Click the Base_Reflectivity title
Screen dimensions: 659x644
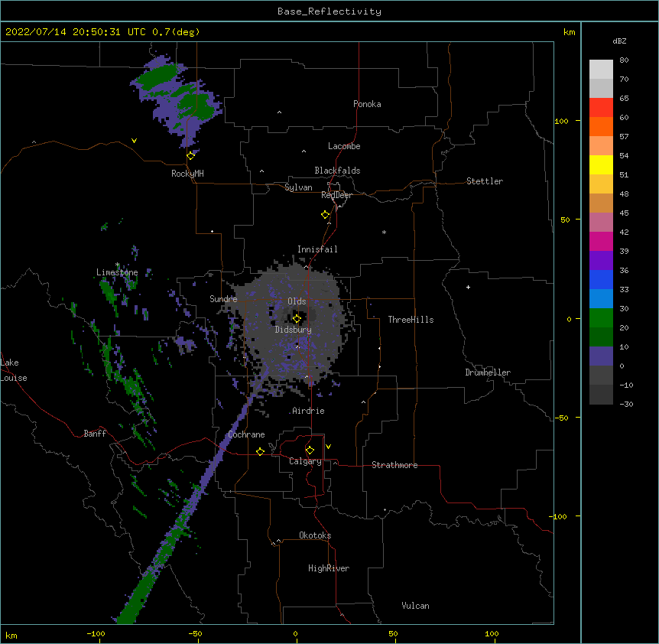pyautogui.click(x=329, y=11)
